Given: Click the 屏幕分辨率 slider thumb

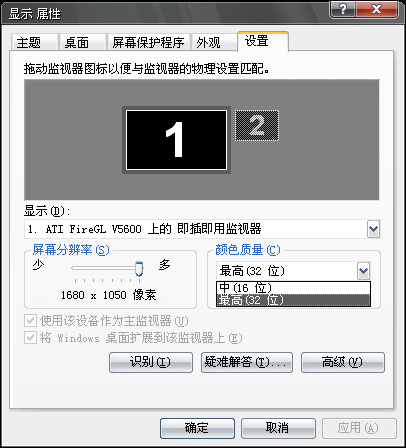Looking at the screenshot, I should pos(139,268).
